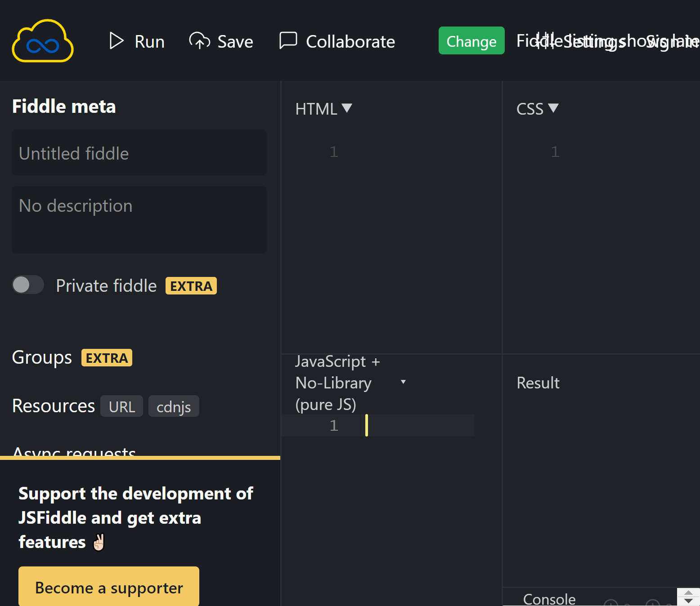Click the Console label

click(549, 599)
